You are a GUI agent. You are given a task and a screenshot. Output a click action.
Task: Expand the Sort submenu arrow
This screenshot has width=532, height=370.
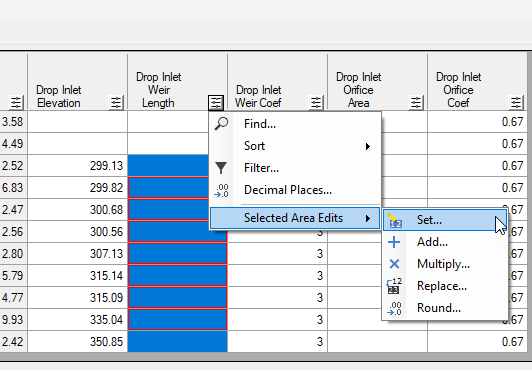[x=368, y=147]
